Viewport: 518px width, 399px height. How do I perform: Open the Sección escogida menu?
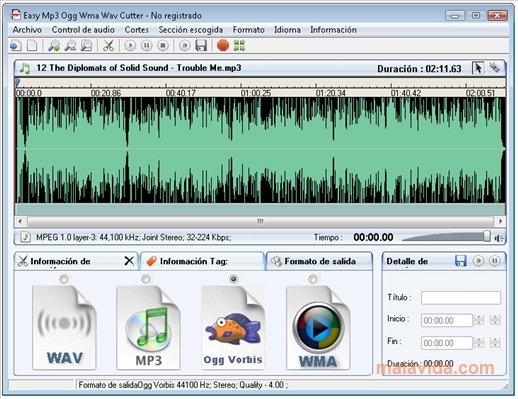[x=191, y=30]
